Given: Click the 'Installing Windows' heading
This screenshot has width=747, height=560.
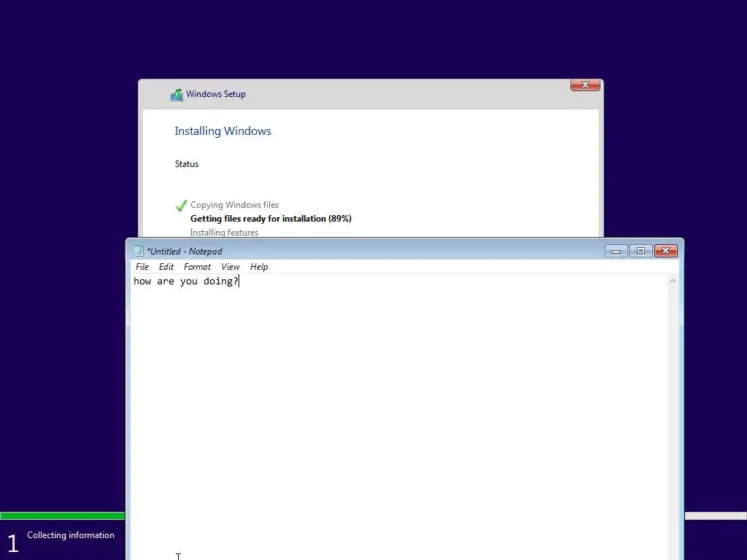Looking at the screenshot, I should click(x=222, y=131).
